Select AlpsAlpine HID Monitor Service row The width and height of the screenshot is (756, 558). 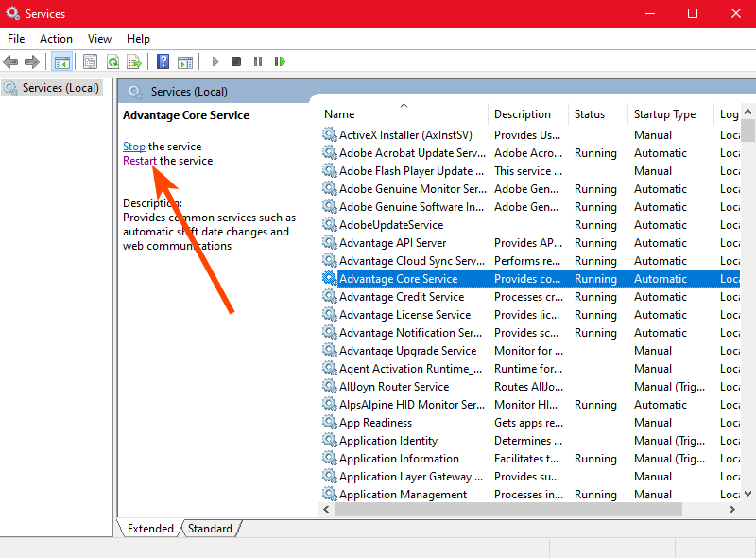point(530,405)
